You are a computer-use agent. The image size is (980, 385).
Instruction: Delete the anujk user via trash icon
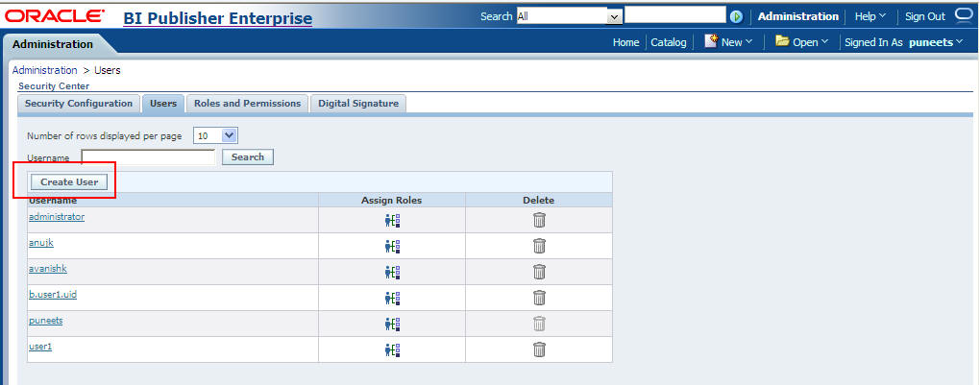coord(539,246)
